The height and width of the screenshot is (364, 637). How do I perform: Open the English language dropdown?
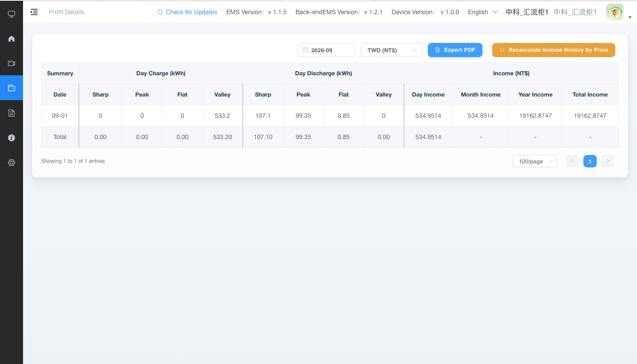483,12
